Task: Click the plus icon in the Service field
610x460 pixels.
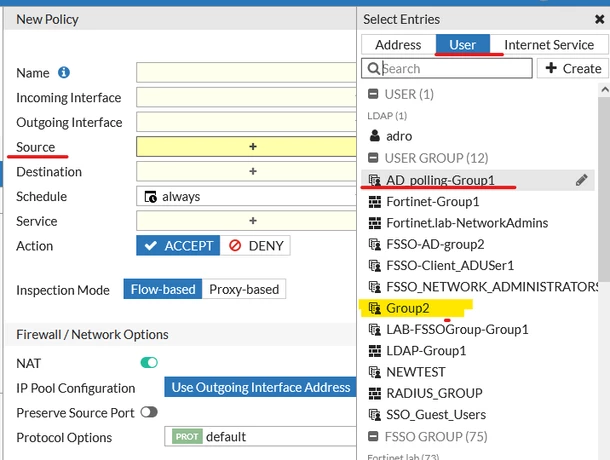Action: pos(253,221)
